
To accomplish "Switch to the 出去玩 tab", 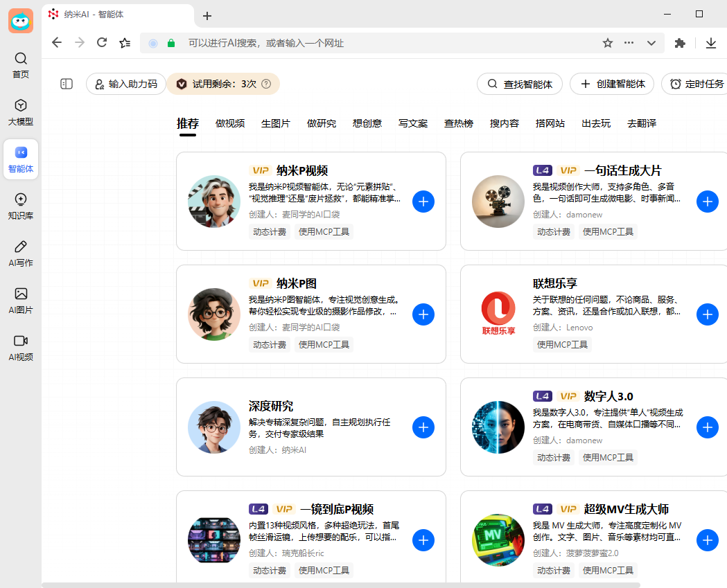I will [x=596, y=124].
